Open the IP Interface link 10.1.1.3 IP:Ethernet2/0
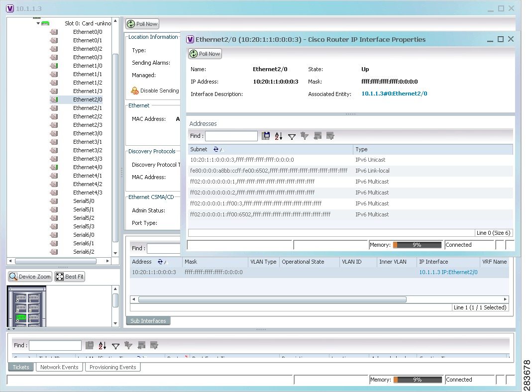This screenshot has width=532, height=392. point(448,272)
